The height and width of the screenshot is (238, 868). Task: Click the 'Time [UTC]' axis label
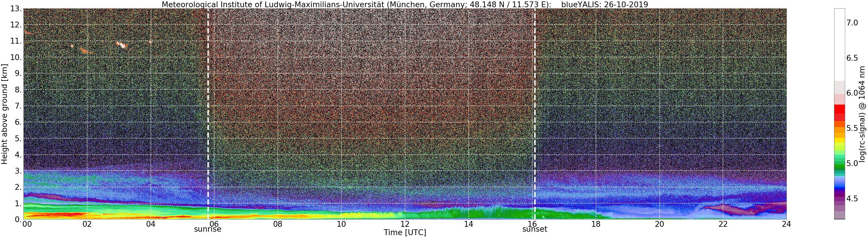pyautogui.click(x=405, y=233)
